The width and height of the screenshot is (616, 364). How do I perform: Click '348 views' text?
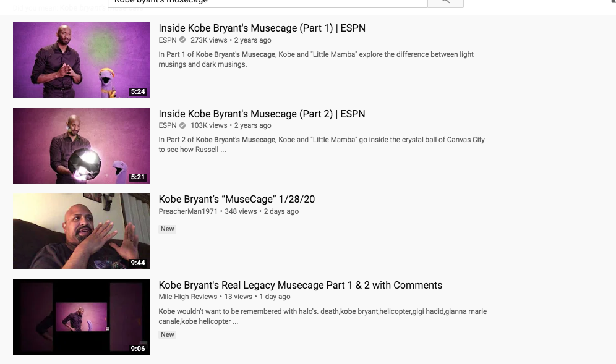click(241, 211)
